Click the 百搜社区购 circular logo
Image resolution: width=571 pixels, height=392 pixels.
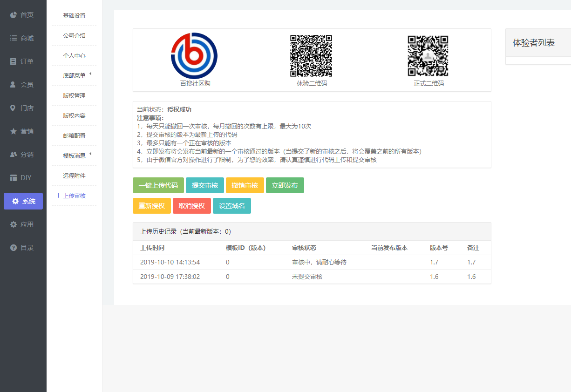coord(194,56)
